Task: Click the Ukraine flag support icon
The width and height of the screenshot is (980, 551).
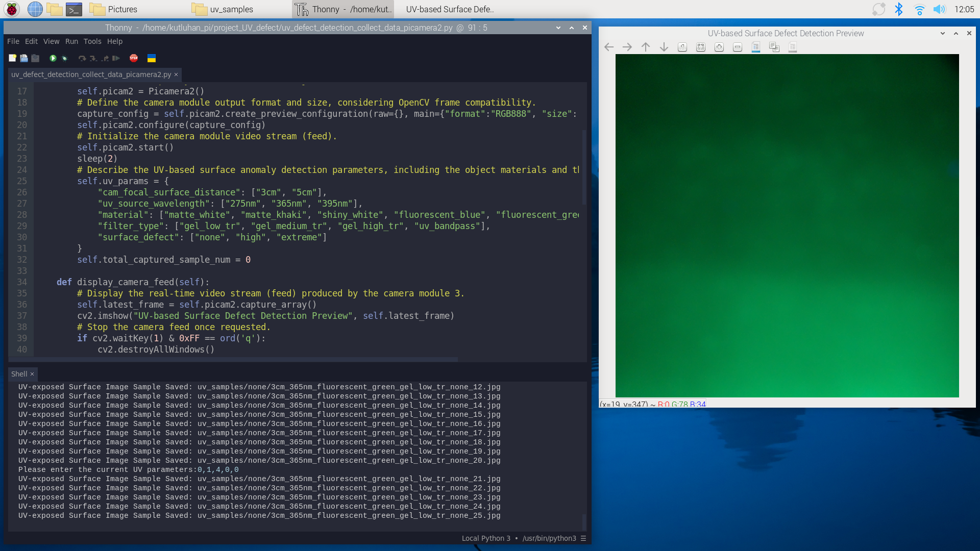Action: (x=152, y=58)
